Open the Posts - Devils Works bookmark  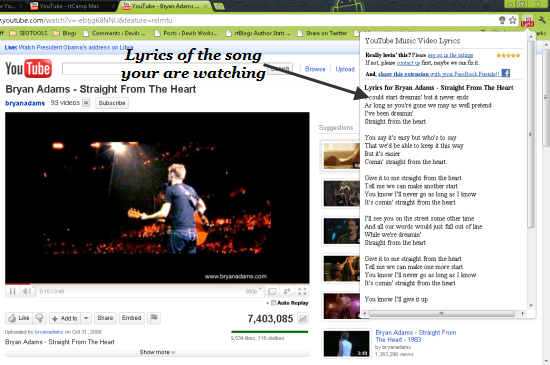pos(186,33)
